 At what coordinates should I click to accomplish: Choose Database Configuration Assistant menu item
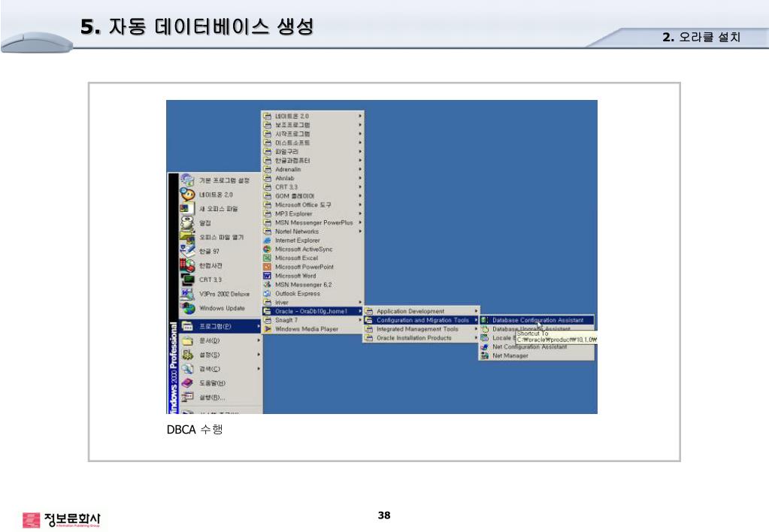pos(537,320)
